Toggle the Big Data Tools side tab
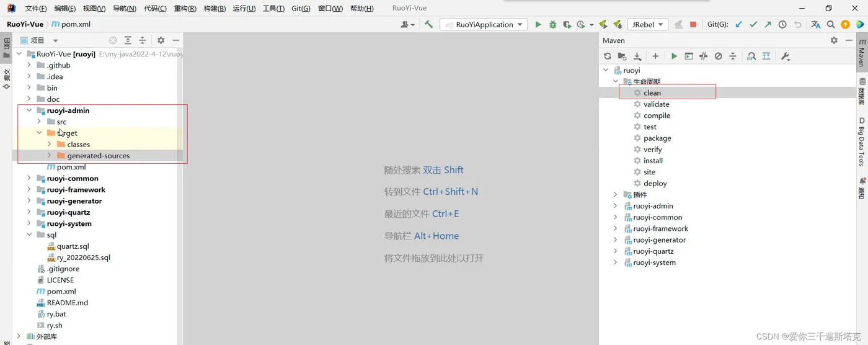This screenshot has width=868, height=345. (x=862, y=141)
